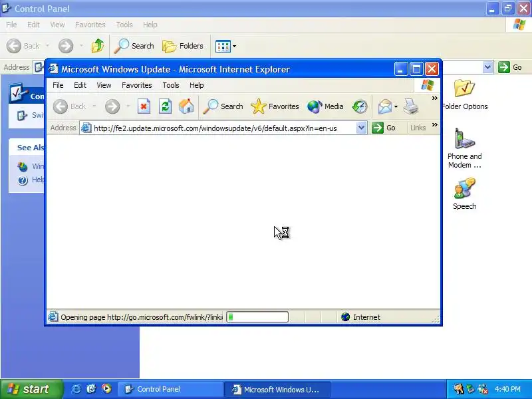Click the URL address field in IE
The image size is (532, 399).
click(x=224, y=128)
